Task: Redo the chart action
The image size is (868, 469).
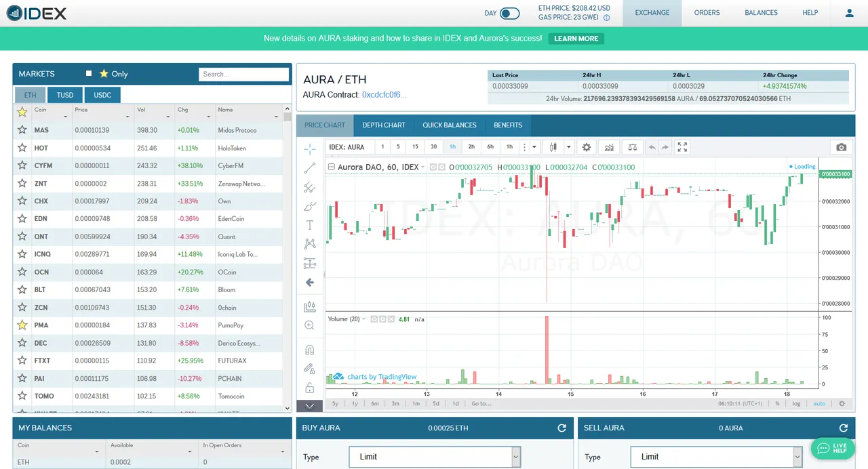Action: click(665, 147)
